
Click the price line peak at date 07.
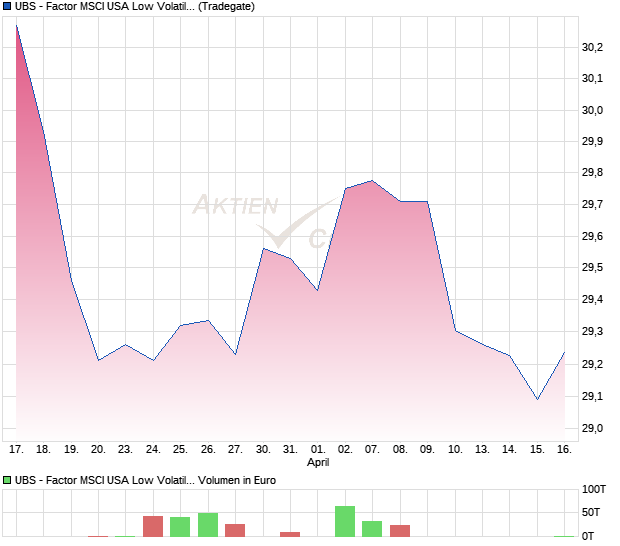tap(372, 181)
